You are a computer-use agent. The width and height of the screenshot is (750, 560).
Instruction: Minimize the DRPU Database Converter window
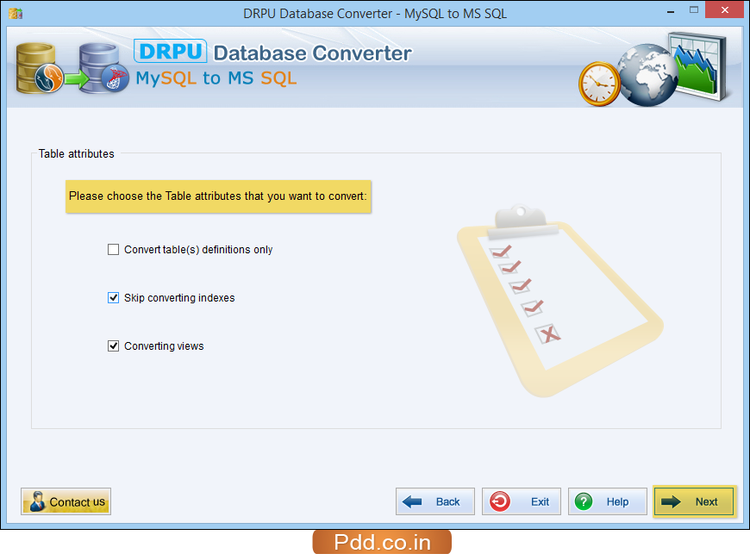pos(671,10)
